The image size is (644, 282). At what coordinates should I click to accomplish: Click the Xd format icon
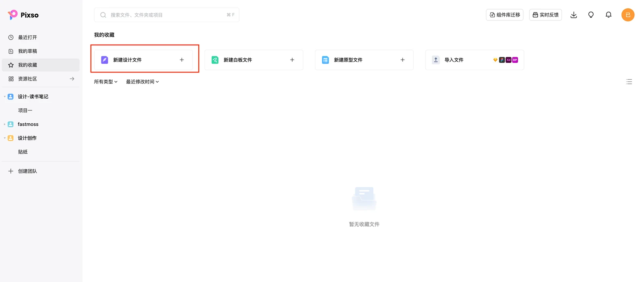[x=508, y=60]
